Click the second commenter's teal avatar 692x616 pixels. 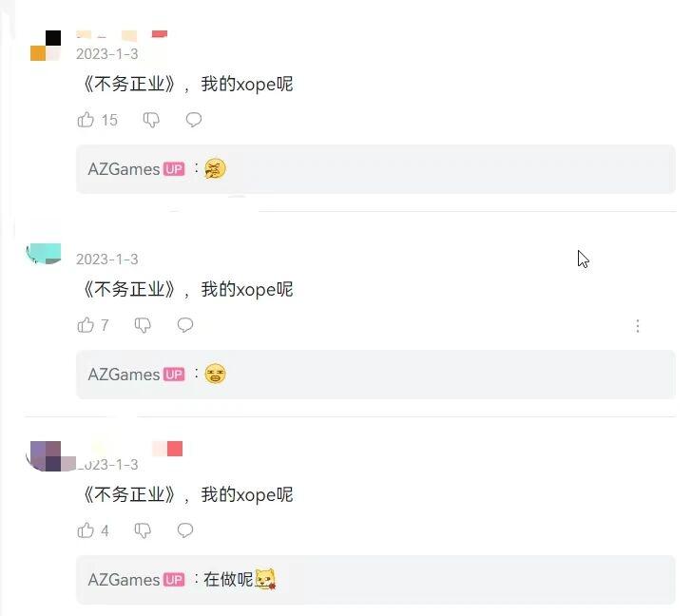point(44,254)
